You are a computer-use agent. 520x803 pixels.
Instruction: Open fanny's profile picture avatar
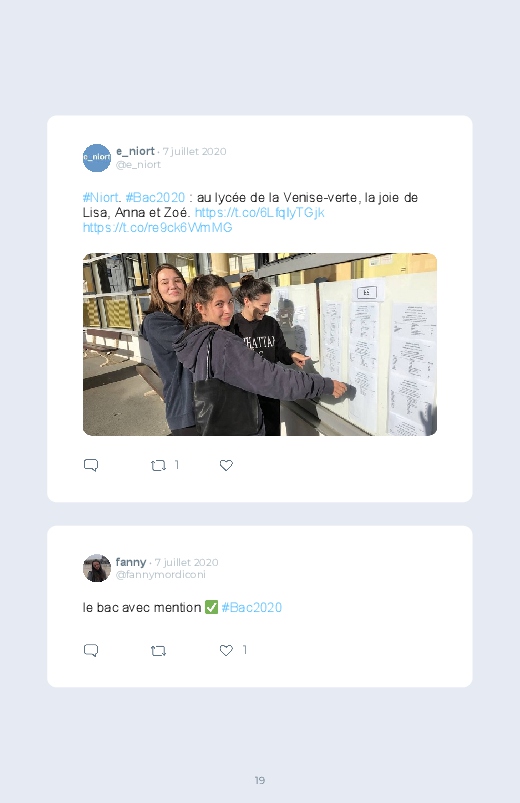(97, 568)
